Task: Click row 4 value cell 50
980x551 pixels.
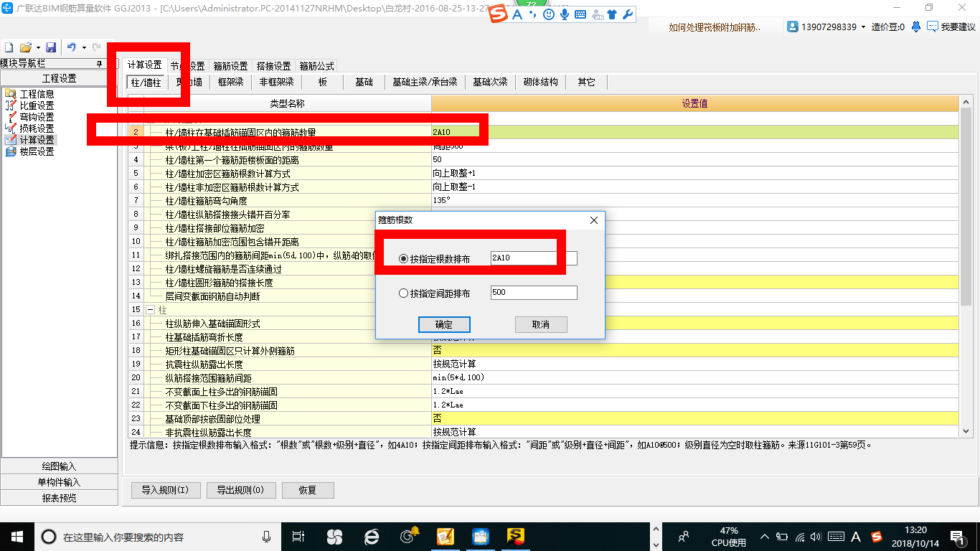Action: click(694, 159)
